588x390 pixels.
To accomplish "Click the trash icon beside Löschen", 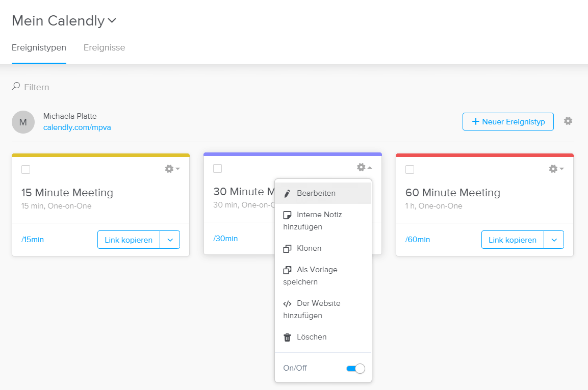I will point(287,337).
